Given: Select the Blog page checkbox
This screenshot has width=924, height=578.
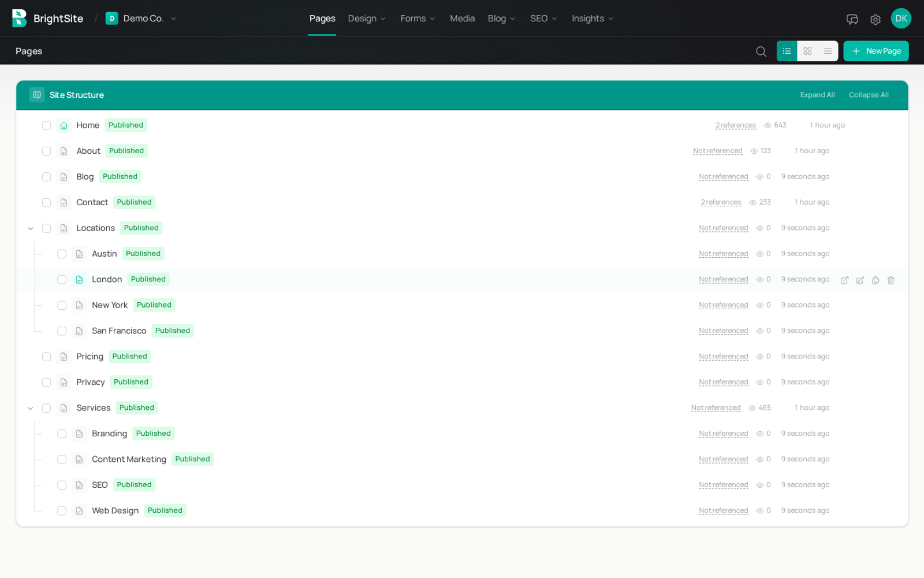Looking at the screenshot, I should (x=46, y=177).
